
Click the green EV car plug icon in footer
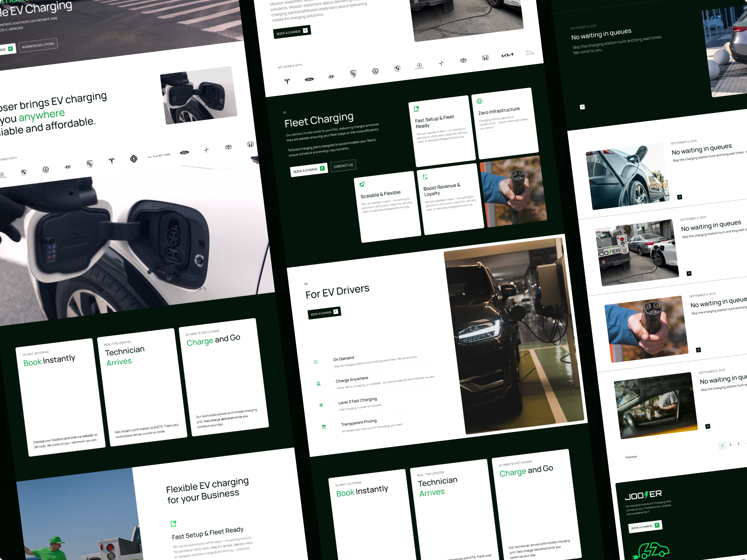pos(650,551)
